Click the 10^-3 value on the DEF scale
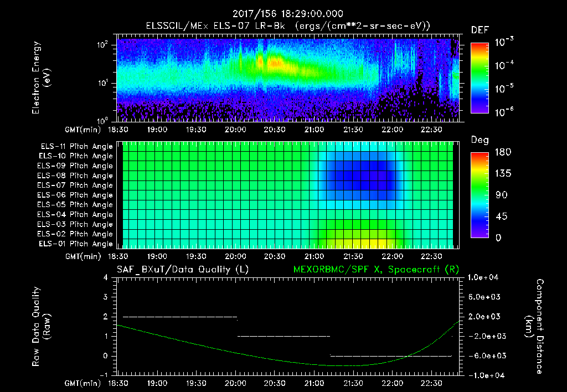Viewport: 567px width, 392px height. [504, 42]
